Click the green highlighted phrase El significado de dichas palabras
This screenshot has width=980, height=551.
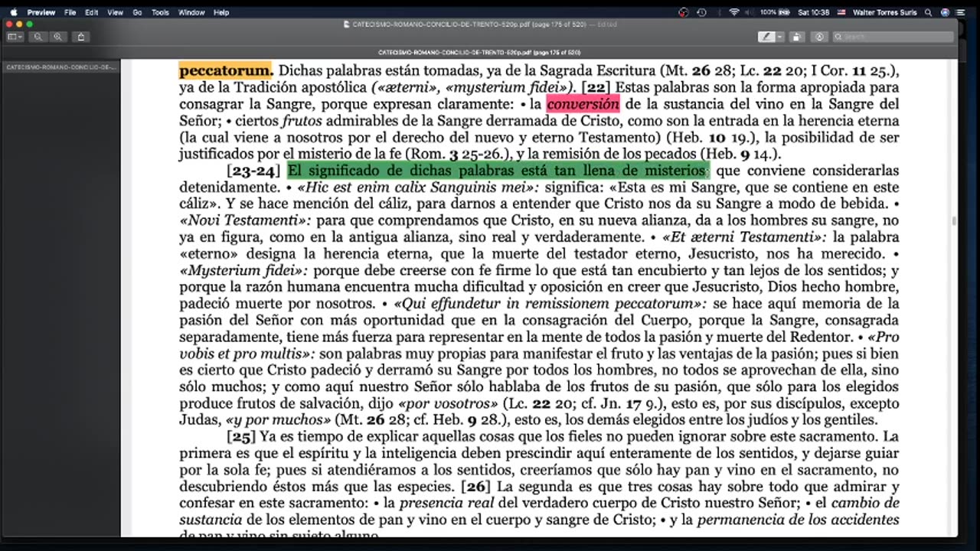coord(498,171)
